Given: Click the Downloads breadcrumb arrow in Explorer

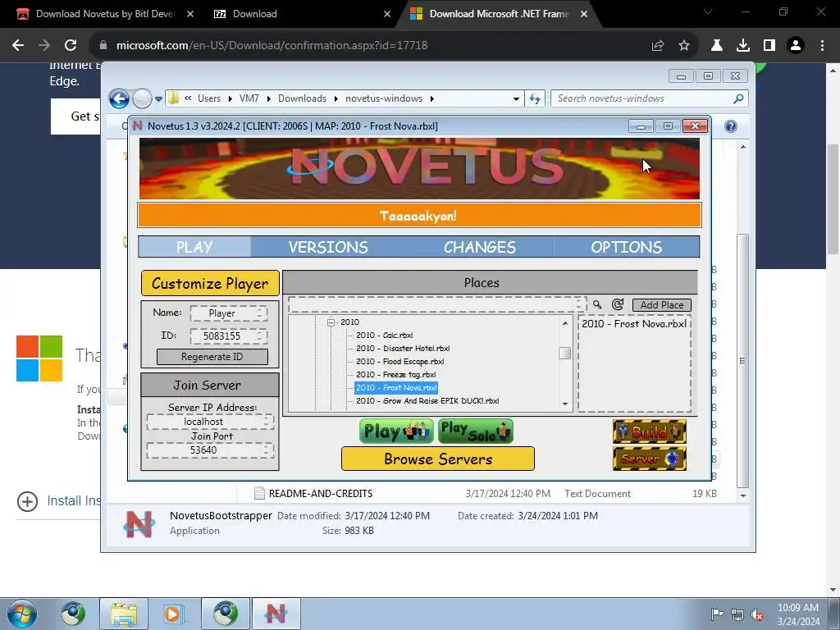Looking at the screenshot, I should (x=336, y=98).
